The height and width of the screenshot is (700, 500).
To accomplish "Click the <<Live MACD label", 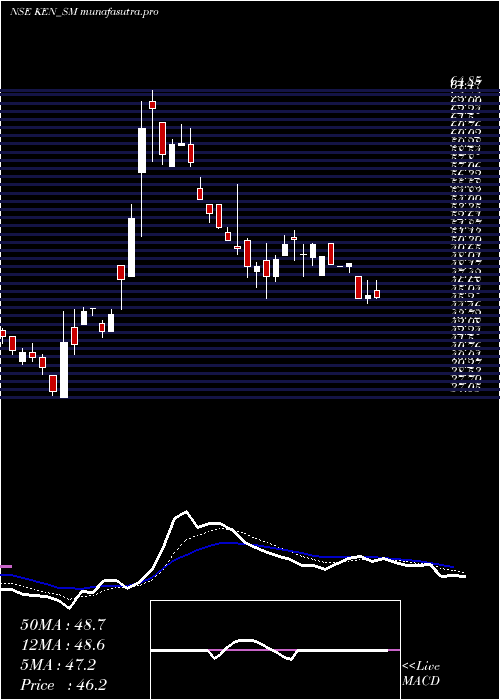I will click(421, 674).
